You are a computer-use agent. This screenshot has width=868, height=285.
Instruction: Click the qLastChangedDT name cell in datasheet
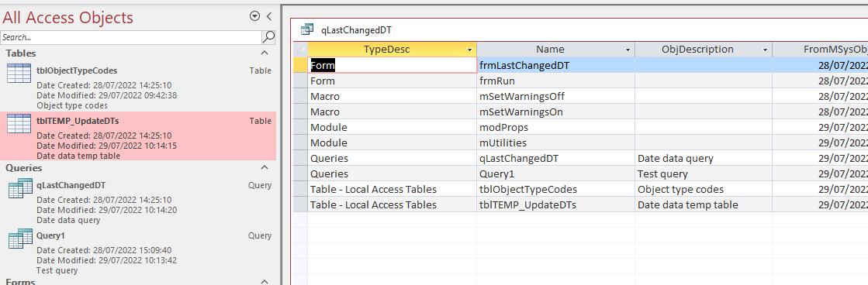[x=555, y=158]
